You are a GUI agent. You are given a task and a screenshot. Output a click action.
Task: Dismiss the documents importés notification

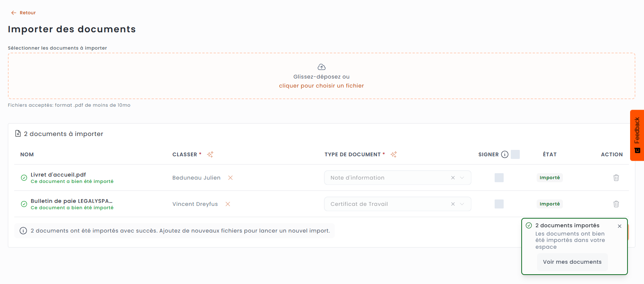click(620, 226)
